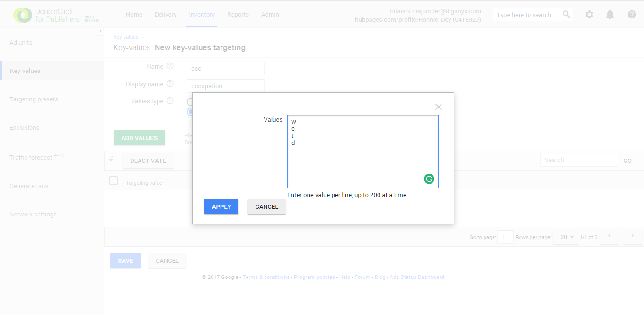Viewport: 644px width, 314px height.
Task: Select the first Values type radio option
Action: 191,101
